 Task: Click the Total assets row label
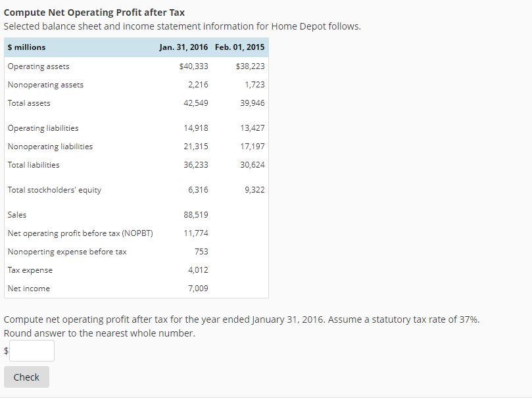(28, 103)
